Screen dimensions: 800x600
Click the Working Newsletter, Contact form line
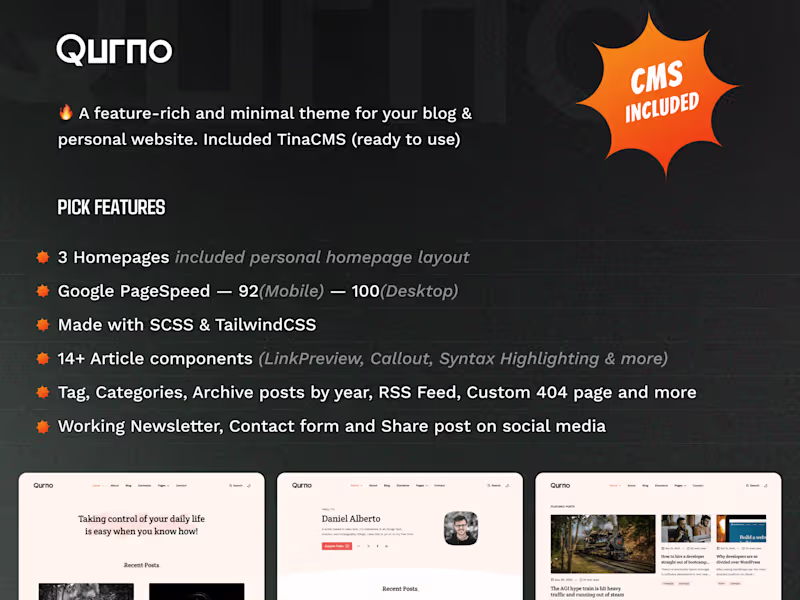point(332,426)
